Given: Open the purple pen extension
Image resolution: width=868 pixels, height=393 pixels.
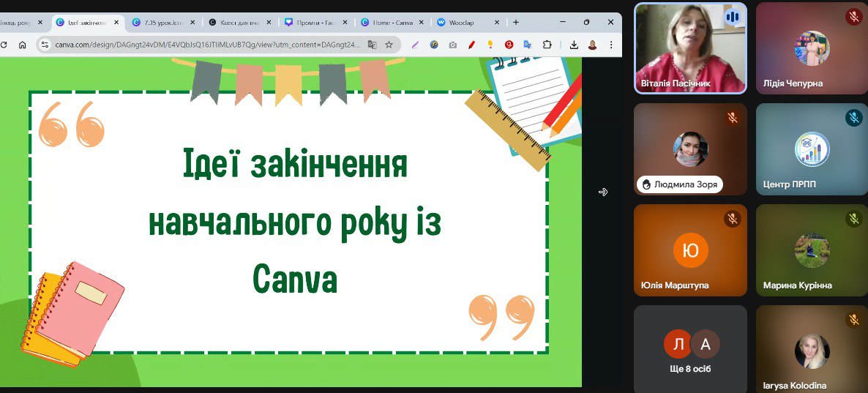Looking at the screenshot, I should click(x=415, y=45).
